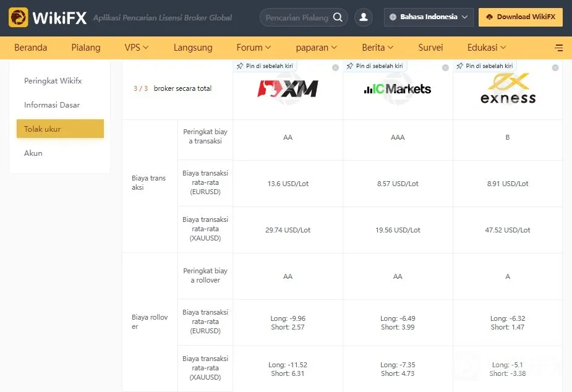Click XM's 13.6 USD/Lot value
Viewport: 572px width, 392px height.
pos(288,184)
